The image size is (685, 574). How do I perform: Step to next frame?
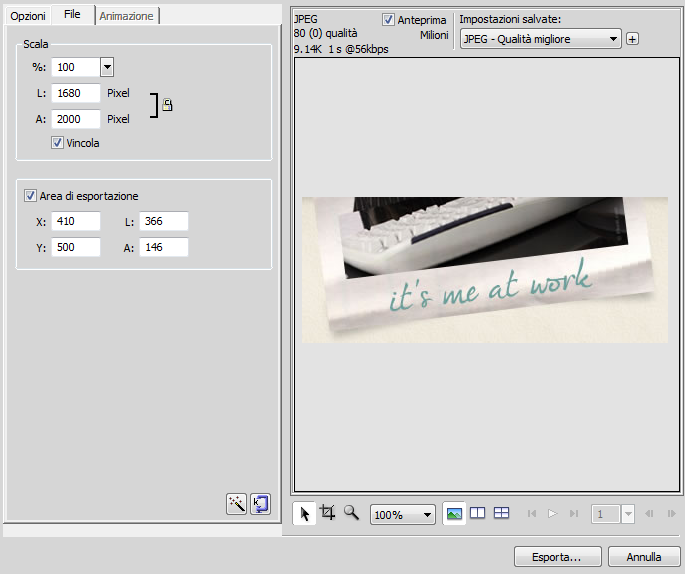point(671,513)
